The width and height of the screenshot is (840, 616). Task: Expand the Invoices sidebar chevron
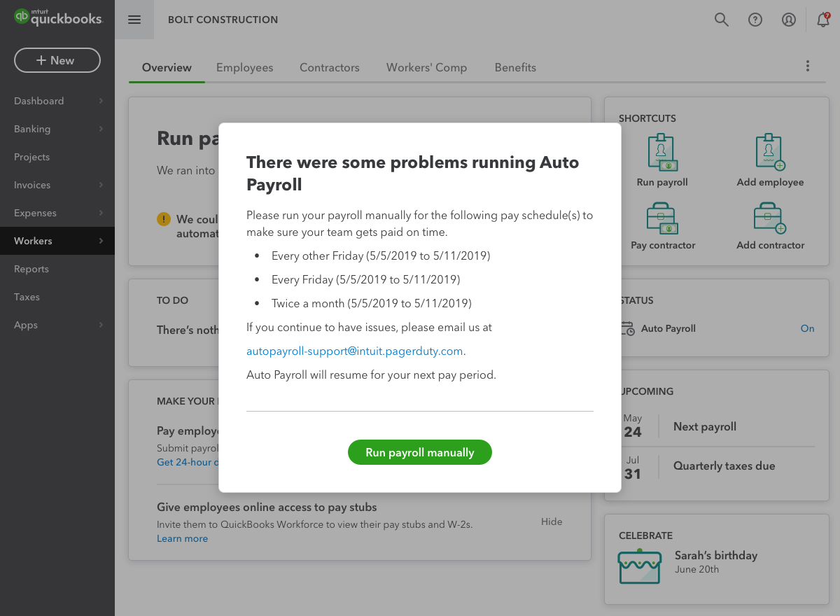coord(101,185)
